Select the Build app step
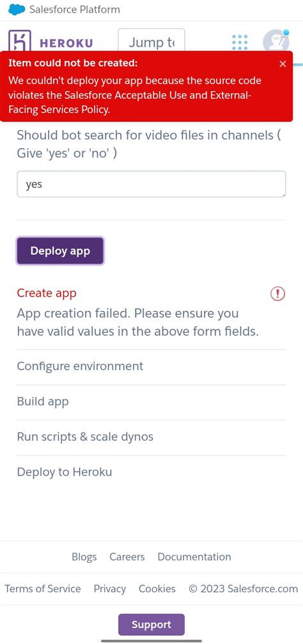Screen dimensions: 303x644 pos(43,401)
